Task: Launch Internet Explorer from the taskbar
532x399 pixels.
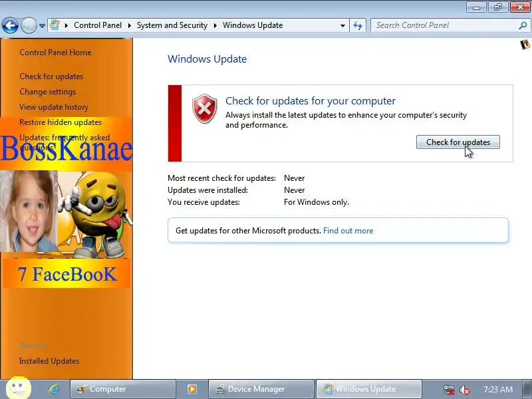Action: [54, 389]
